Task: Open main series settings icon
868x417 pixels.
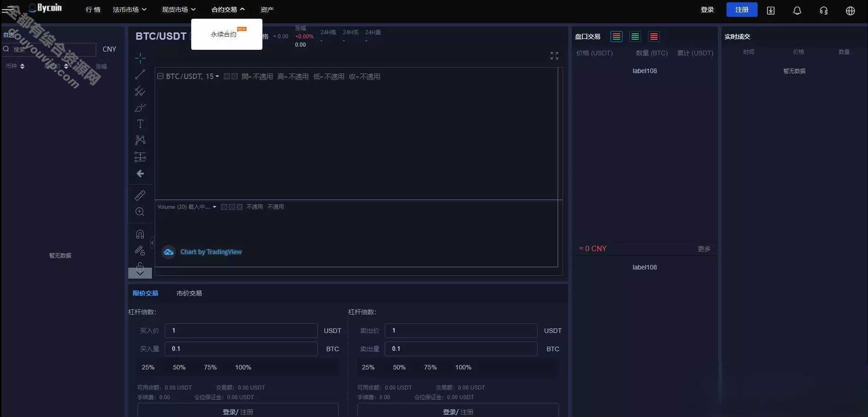Action: point(235,76)
